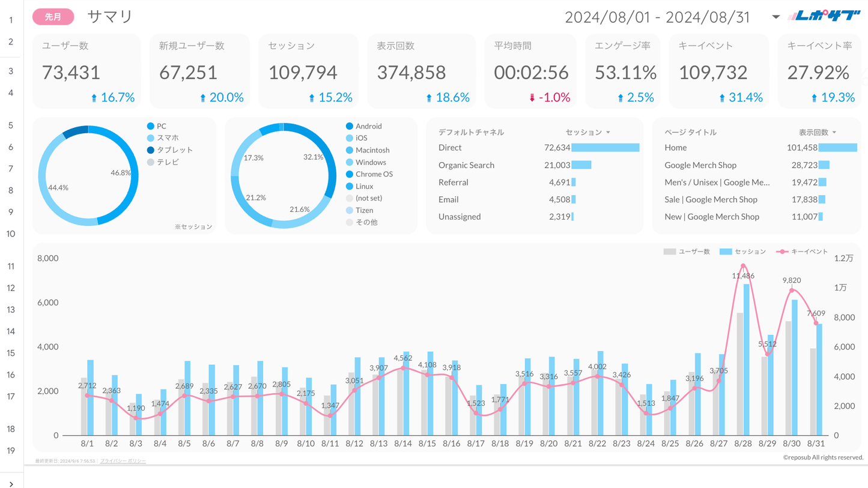Click the up arrow icon under 表示回数

(x=429, y=98)
